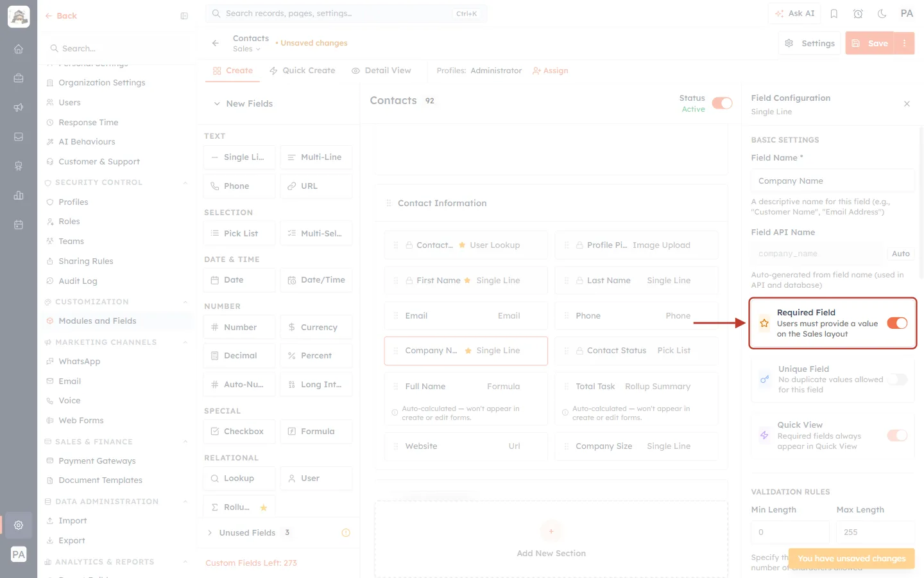Select the Checkbox field type
Screen dimensions: 924x578
point(239,431)
